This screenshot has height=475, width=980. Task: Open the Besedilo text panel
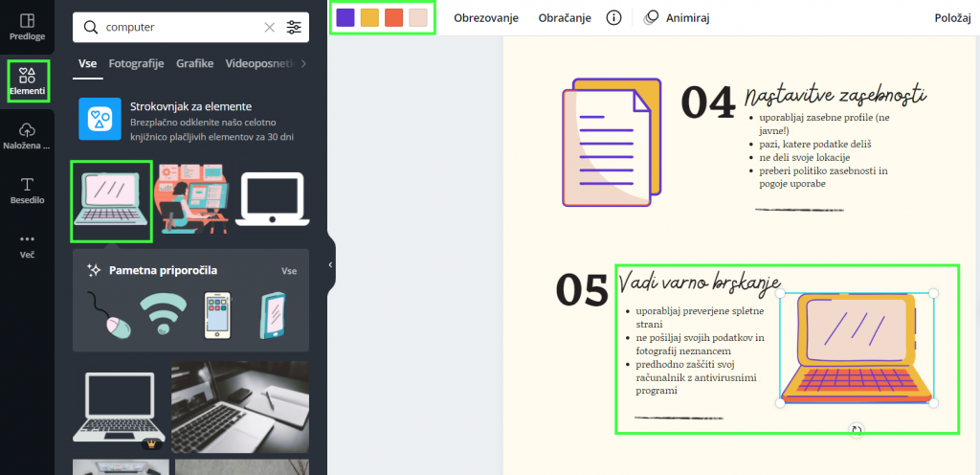[x=27, y=192]
